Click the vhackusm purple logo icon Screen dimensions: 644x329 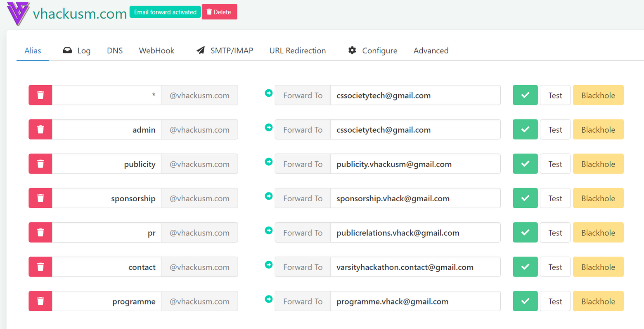(18, 13)
